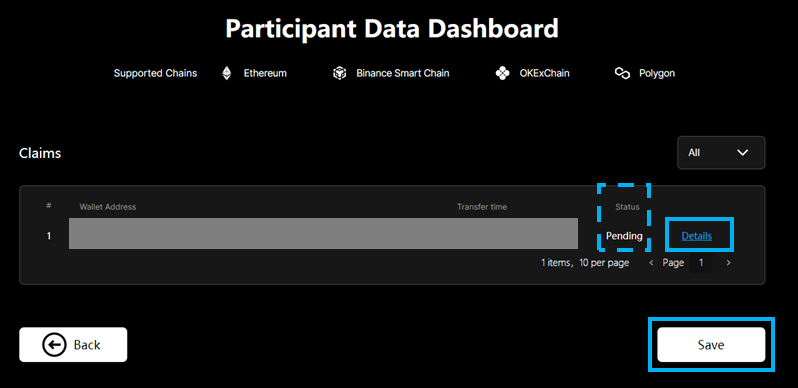Select the Ethereum chain label
The height and width of the screenshot is (388, 798).
point(265,73)
